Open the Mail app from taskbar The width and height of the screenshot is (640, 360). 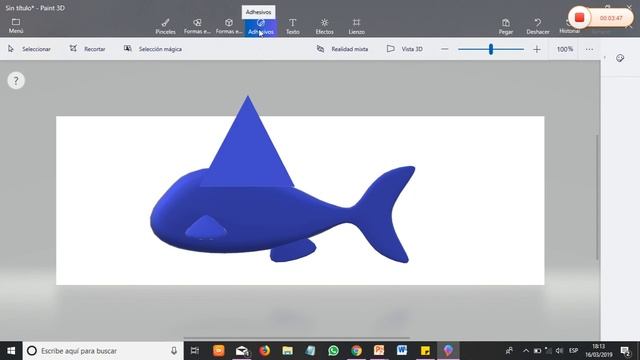242,351
